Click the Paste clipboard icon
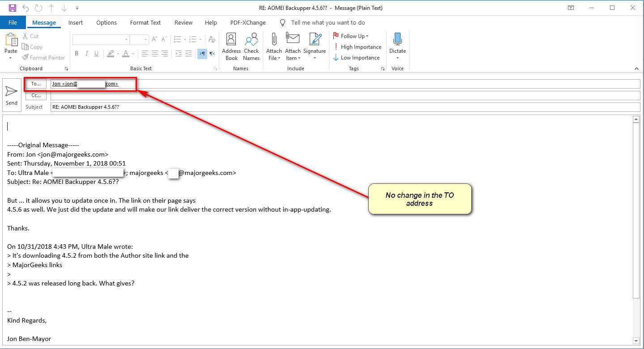Image resolution: width=644 pixels, height=349 pixels. point(11,40)
